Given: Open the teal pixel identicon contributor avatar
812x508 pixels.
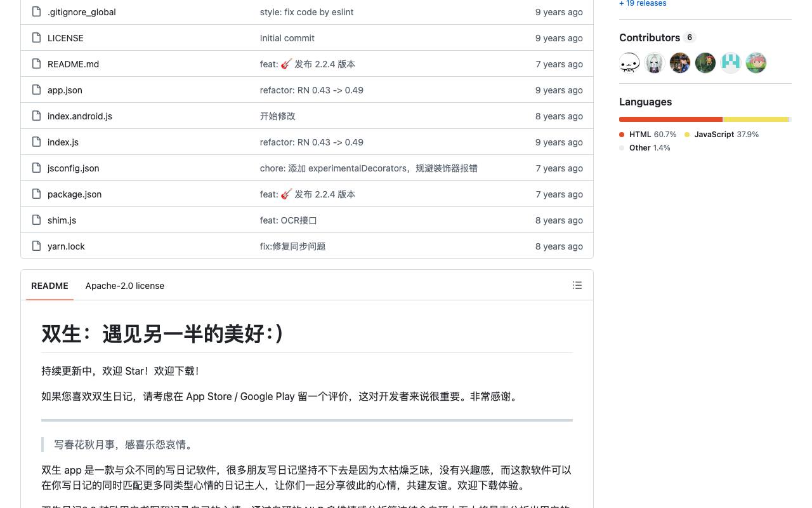Looking at the screenshot, I should (x=731, y=63).
